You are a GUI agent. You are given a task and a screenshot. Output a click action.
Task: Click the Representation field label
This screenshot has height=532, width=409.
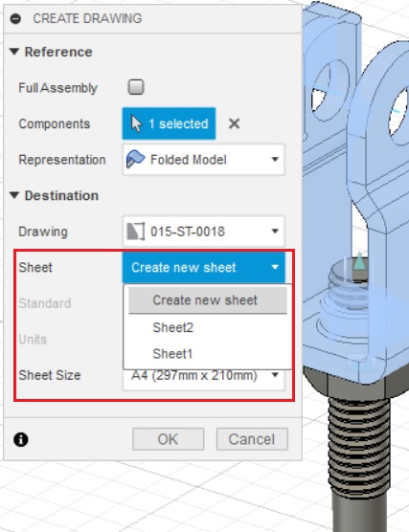(62, 160)
